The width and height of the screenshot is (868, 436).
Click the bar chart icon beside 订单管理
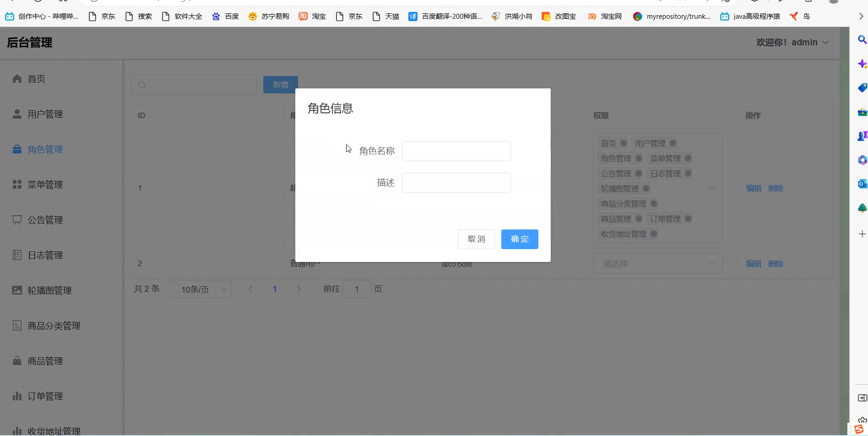[x=17, y=396]
